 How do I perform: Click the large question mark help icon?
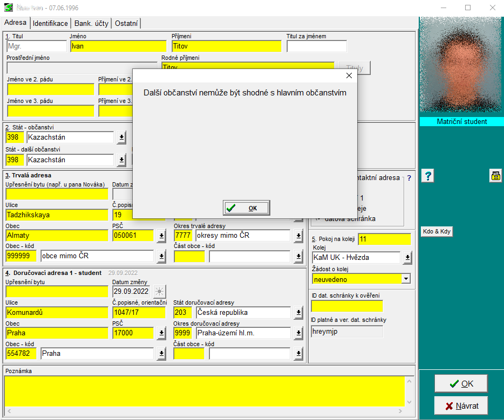point(427,176)
